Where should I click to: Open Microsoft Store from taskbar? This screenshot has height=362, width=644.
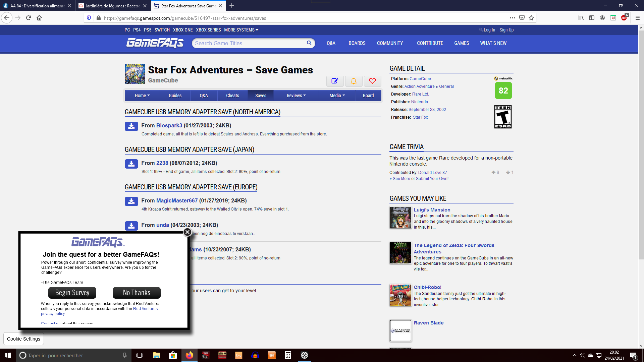[173, 355]
